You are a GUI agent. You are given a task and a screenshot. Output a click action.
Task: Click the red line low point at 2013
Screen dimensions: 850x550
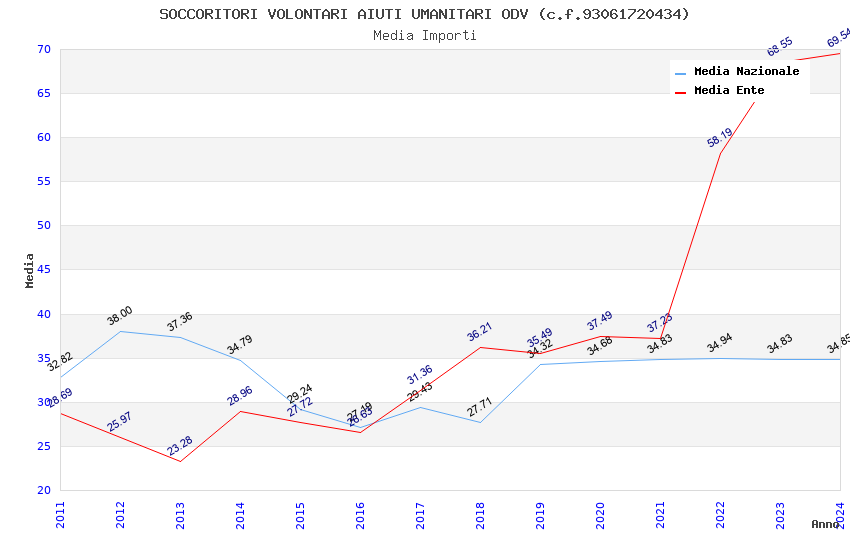180,461
